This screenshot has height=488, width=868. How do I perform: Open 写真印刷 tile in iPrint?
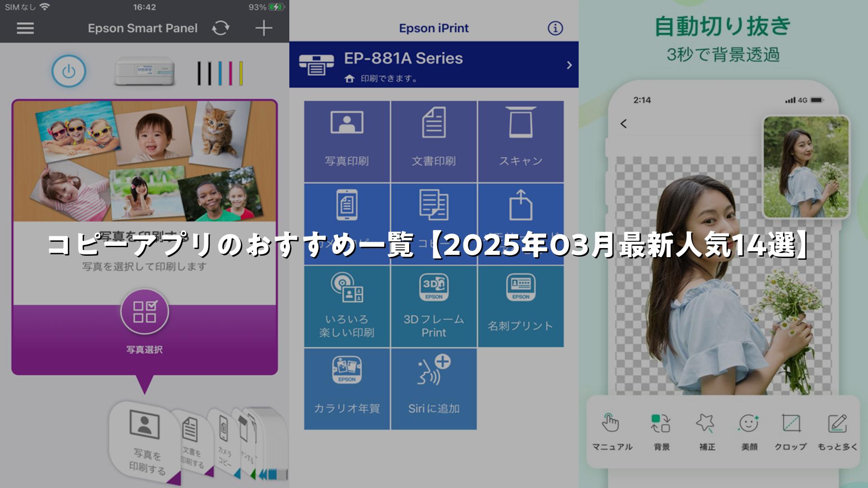[347, 141]
